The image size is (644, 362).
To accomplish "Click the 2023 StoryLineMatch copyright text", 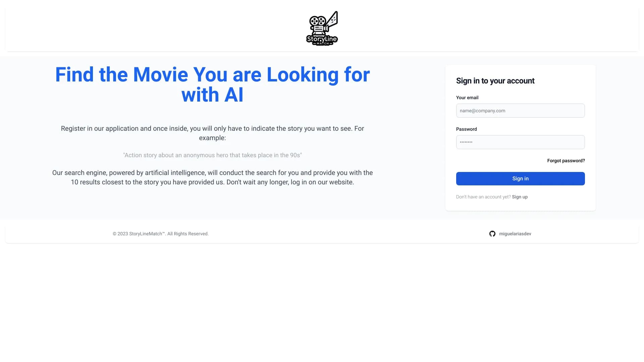I will click(160, 234).
